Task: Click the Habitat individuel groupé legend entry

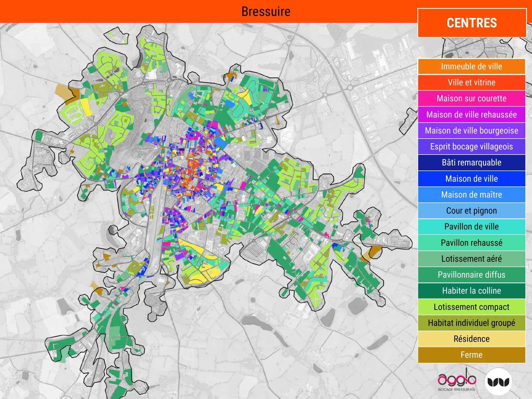Action: 472,323
